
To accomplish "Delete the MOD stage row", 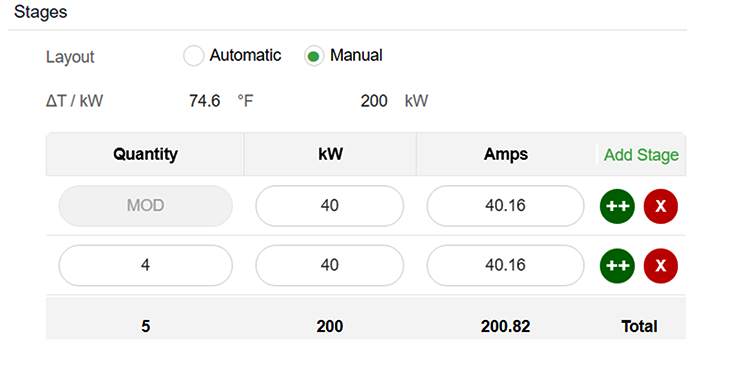I will [x=661, y=206].
